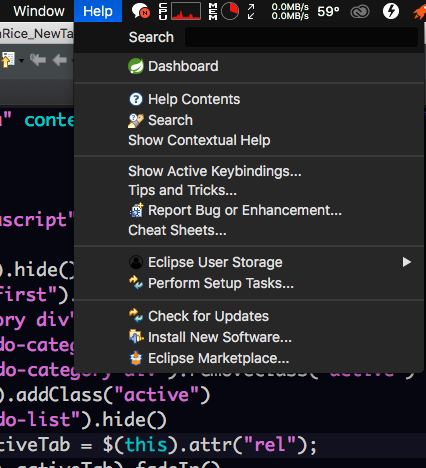Open Install New Software...
This screenshot has height=468, width=426.
coord(249,337)
